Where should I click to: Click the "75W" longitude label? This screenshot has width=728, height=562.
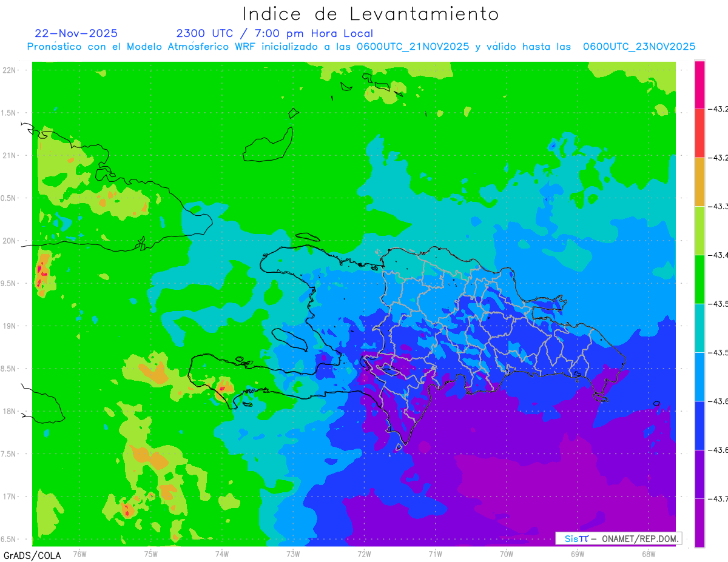click(x=150, y=554)
